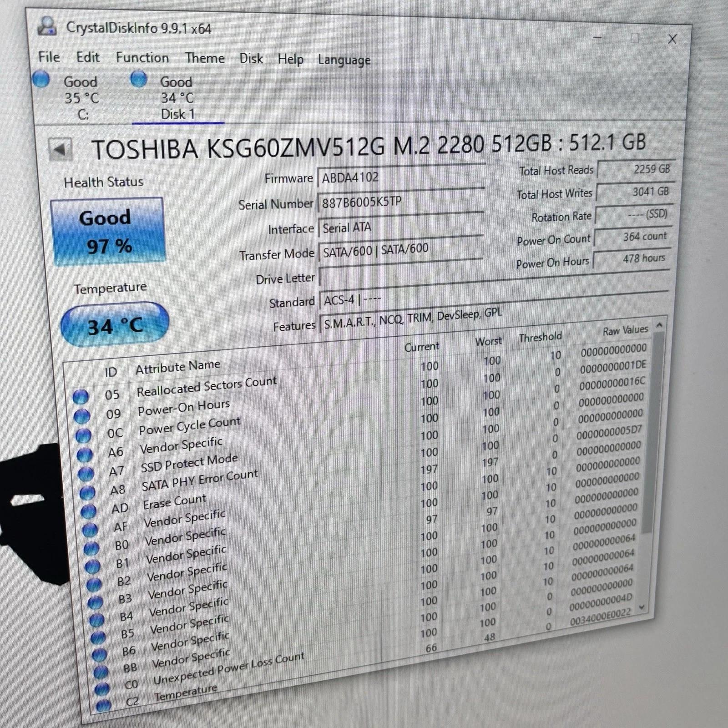Open the Language menu
This screenshot has width=728, height=728.
[344, 61]
